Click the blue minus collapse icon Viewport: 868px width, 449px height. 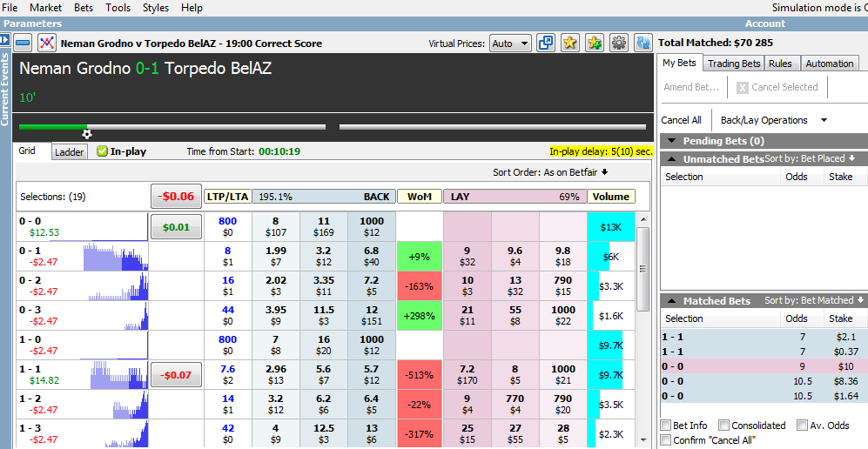click(x=23, y=43)
